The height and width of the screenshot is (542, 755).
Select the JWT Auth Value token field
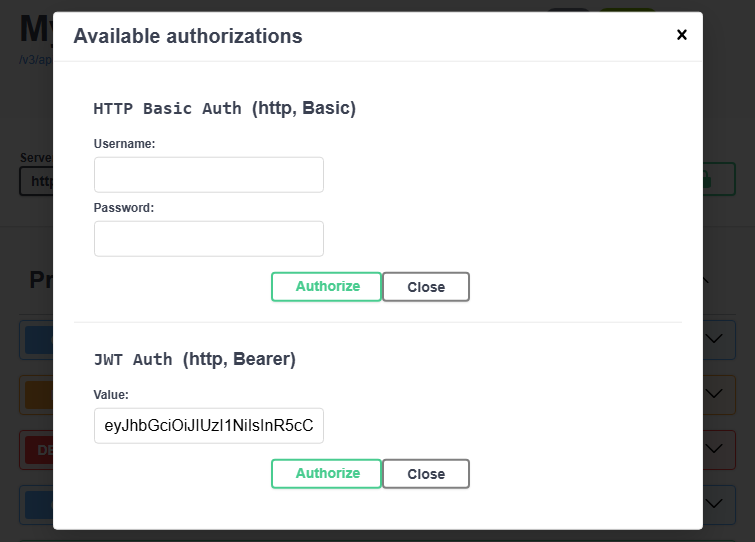point(208,426)
